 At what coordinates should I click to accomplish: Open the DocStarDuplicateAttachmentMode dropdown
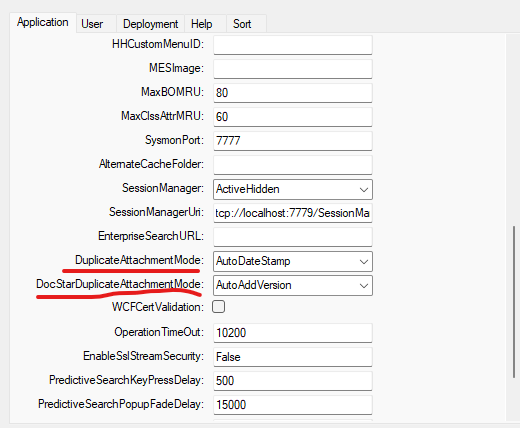pyautogui.click(x=293, y=285)
